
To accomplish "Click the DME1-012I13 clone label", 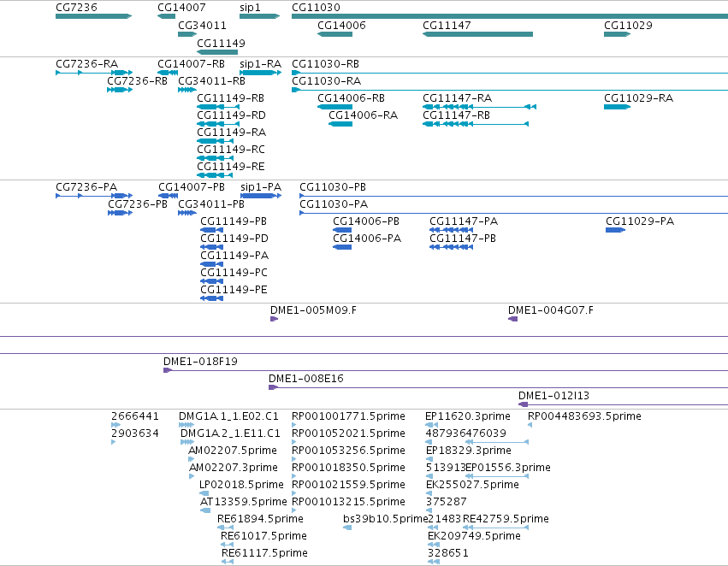I will click(x=553, y=396).
